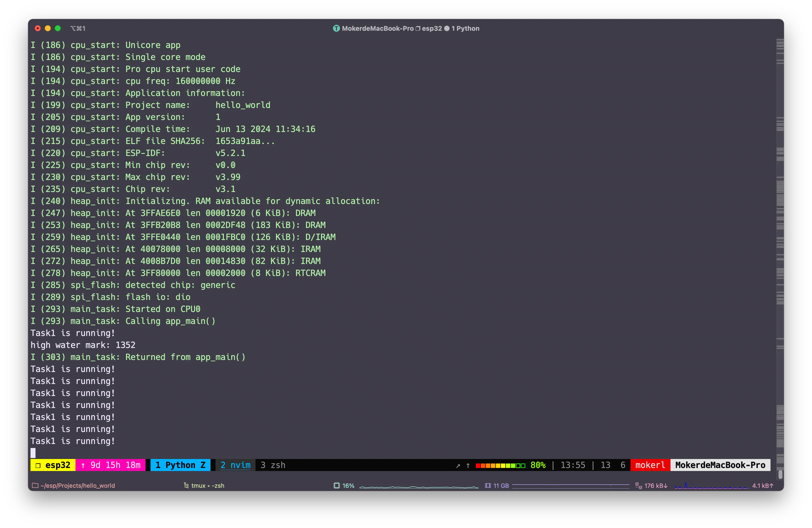812x528 pixels.
Task: Click the 'flash io: dio' log line
Action: (x=110, y=297)
